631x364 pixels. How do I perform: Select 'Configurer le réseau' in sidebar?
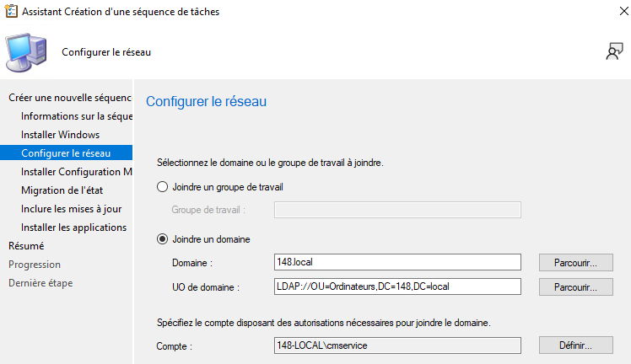[65, 153]
